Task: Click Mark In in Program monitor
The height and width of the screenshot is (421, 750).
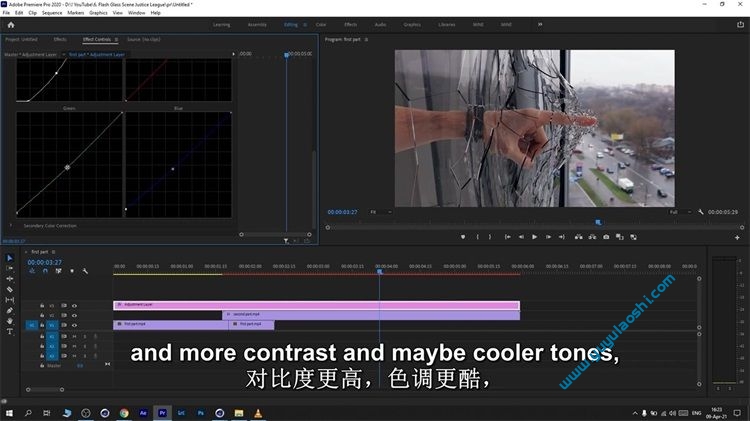Action: (x=477, y=237)
